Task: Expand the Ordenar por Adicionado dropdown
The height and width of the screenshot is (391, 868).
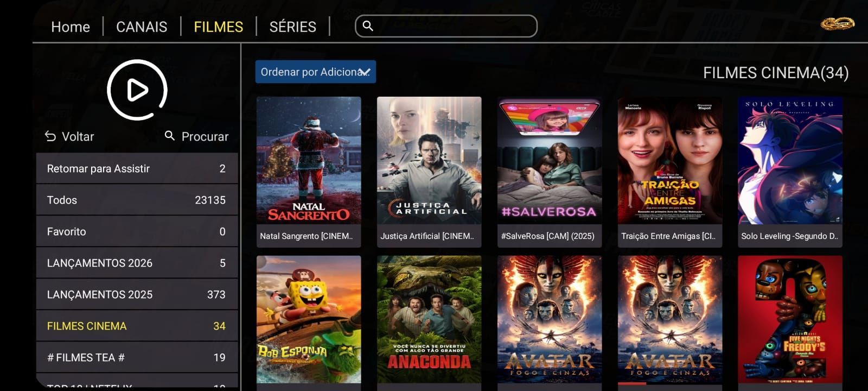Action: (316, 72)
